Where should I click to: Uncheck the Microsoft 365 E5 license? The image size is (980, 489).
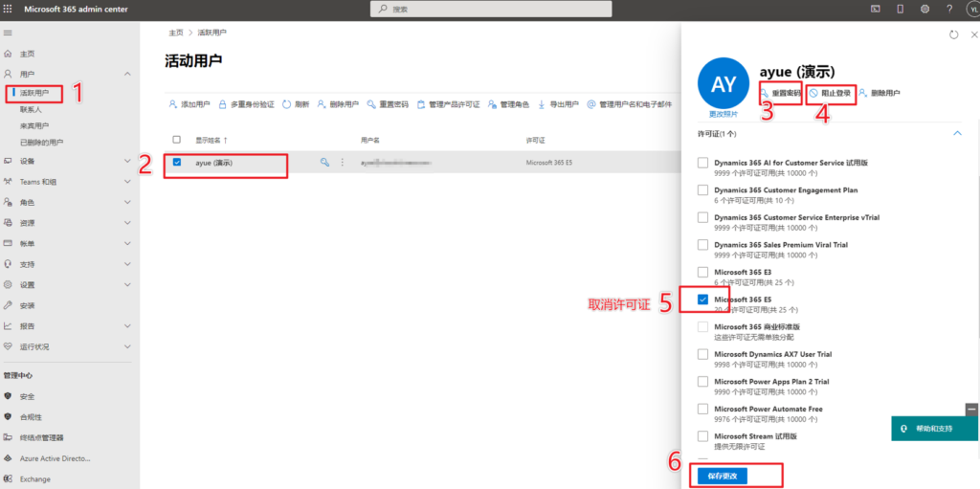(x=703, y=300)
